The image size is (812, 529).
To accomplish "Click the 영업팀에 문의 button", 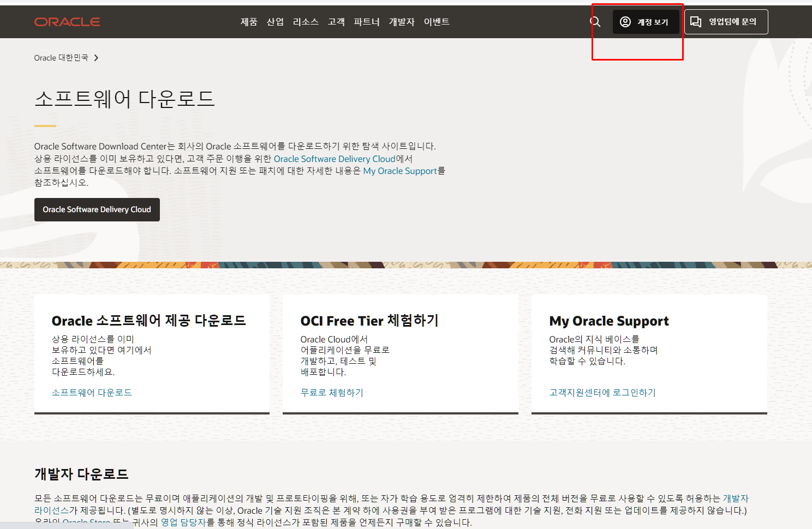I will pyautogui.click(x=726, y=22).
